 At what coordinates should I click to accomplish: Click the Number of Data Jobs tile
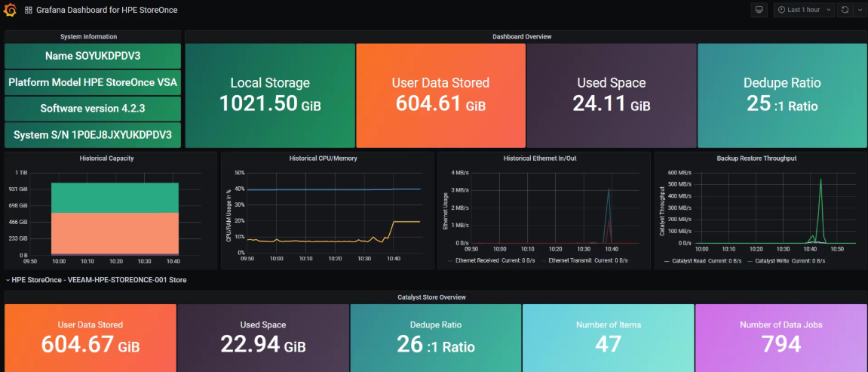[x=781, y=337]
